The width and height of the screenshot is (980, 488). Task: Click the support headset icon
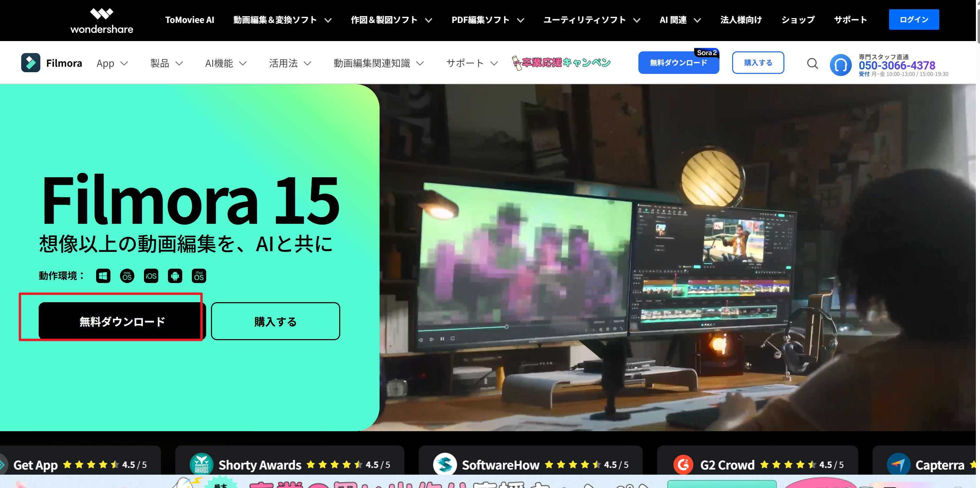(840, 65)
